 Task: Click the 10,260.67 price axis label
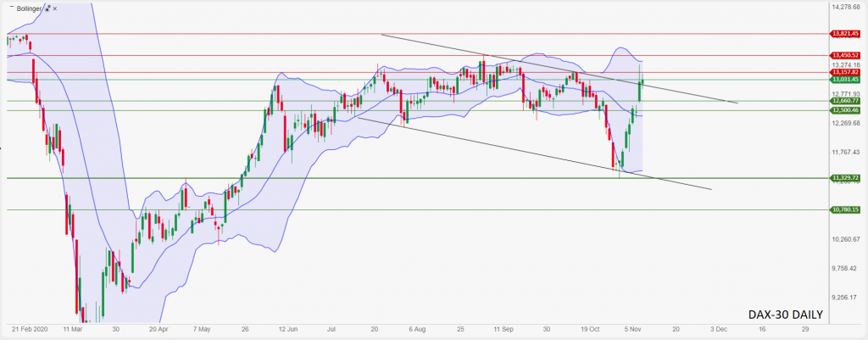click(845, 239)
